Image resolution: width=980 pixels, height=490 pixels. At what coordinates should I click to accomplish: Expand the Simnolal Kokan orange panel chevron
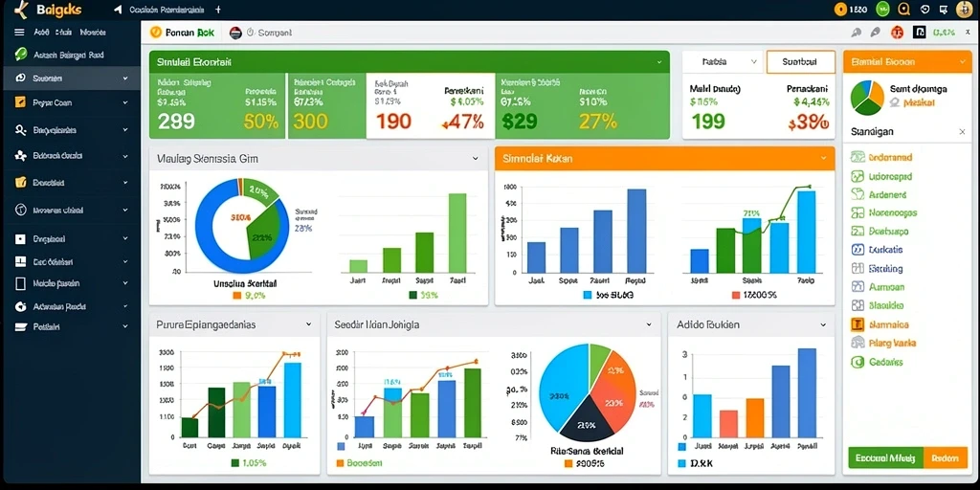(823, 159)
